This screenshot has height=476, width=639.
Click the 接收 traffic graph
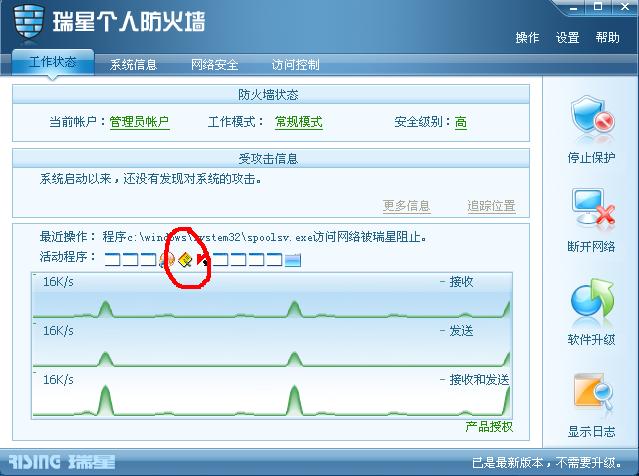[x=272, y=295]
